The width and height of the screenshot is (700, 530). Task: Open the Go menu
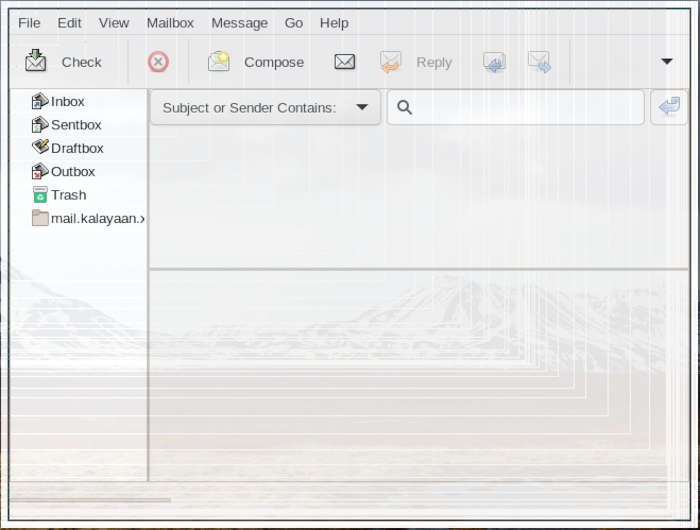[294, 23]
